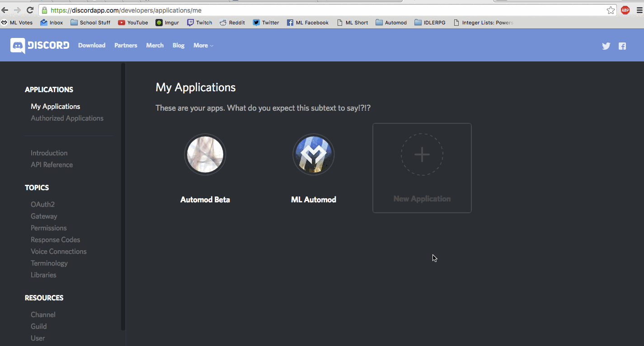Open the Adblock Plus extension icon
Image resolution: width=644 pixels, height=346 pixels.
tap(625, 10)
